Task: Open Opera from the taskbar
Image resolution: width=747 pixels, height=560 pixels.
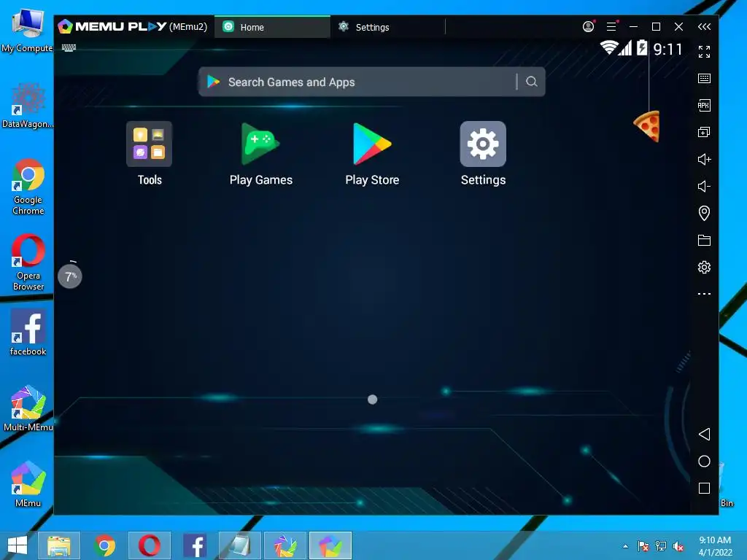Action: tap(149, 545)
